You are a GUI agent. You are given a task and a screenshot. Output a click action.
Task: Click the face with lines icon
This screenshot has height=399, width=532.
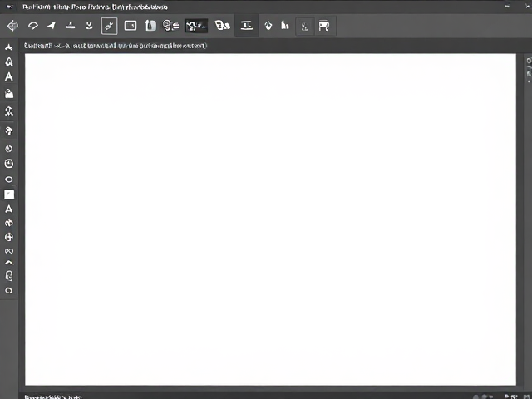pyautogui.click(x=170, y=26)
